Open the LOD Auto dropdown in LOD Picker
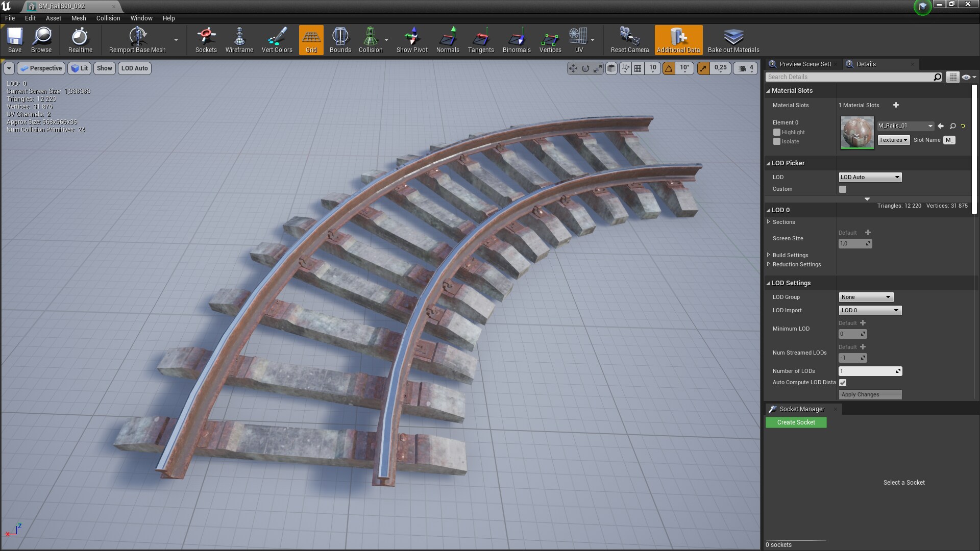Viewport: 980px width, 551px height. [x=870, y=177]
